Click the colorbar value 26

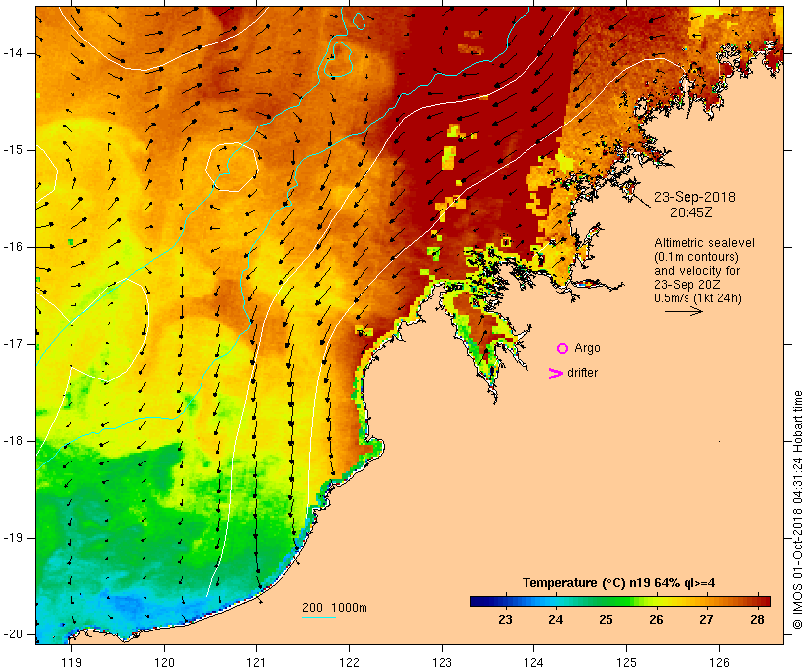[656, 620]
